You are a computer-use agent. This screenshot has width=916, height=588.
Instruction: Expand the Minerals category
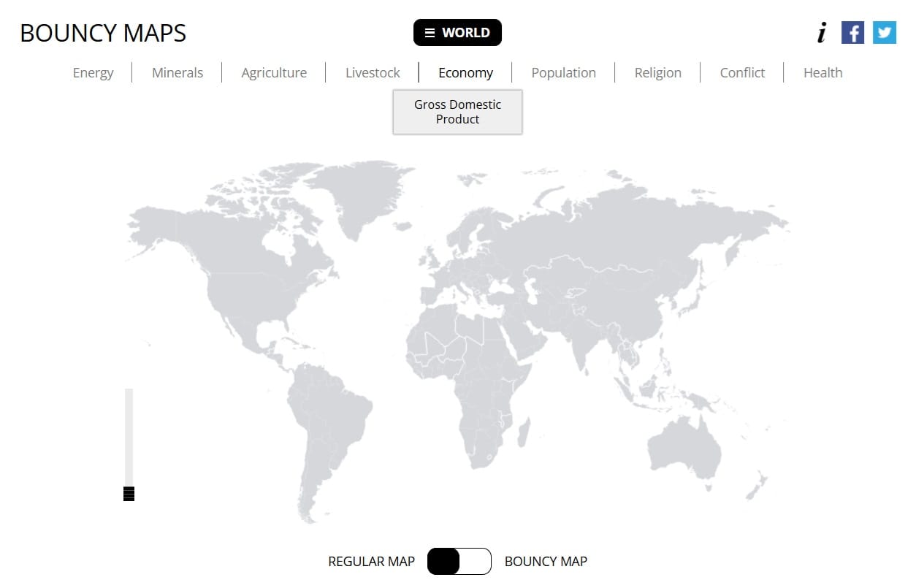pos(178,73)
